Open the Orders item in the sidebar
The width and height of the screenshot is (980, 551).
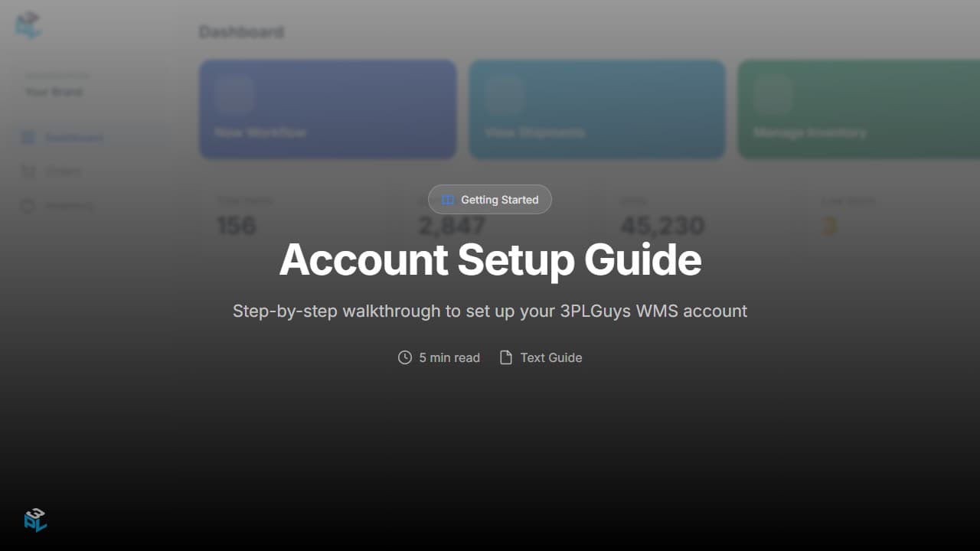pos(92,171)
